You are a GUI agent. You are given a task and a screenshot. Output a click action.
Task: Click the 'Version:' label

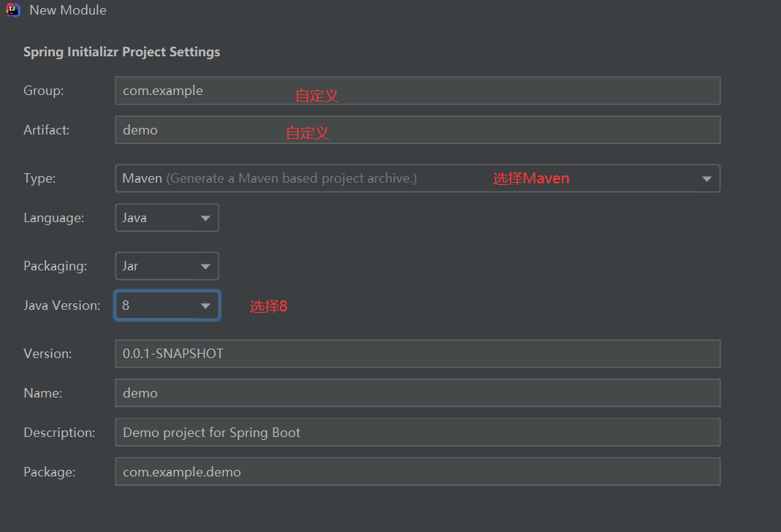[x=47, y=354]
